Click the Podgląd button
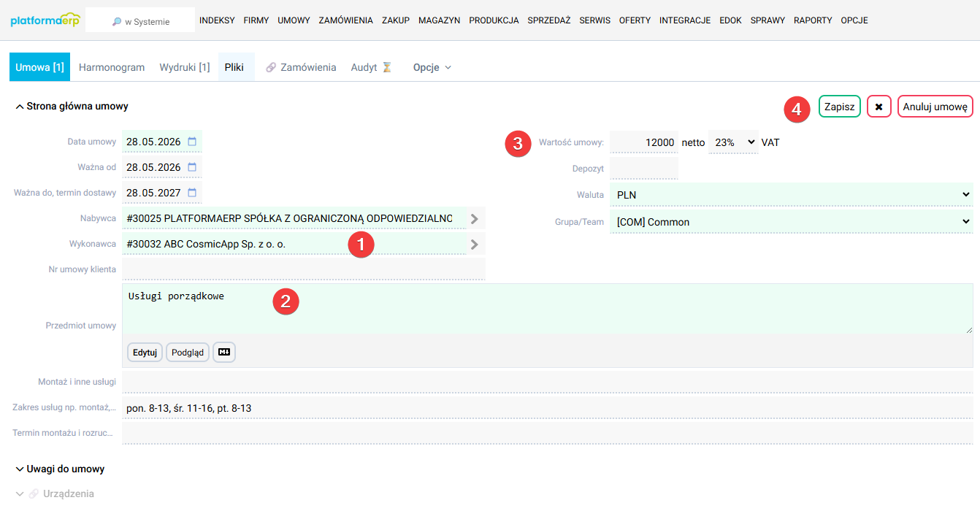 188,352
